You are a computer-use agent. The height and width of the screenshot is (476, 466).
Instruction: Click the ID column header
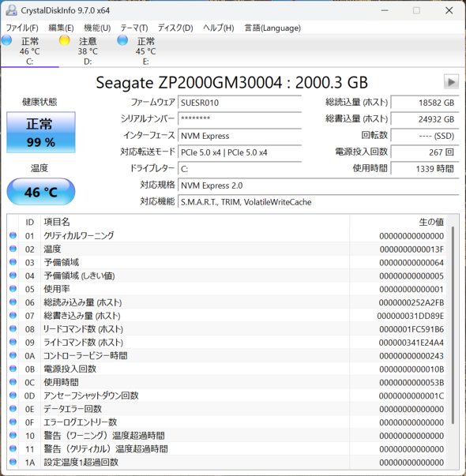(x=29, y=222)
